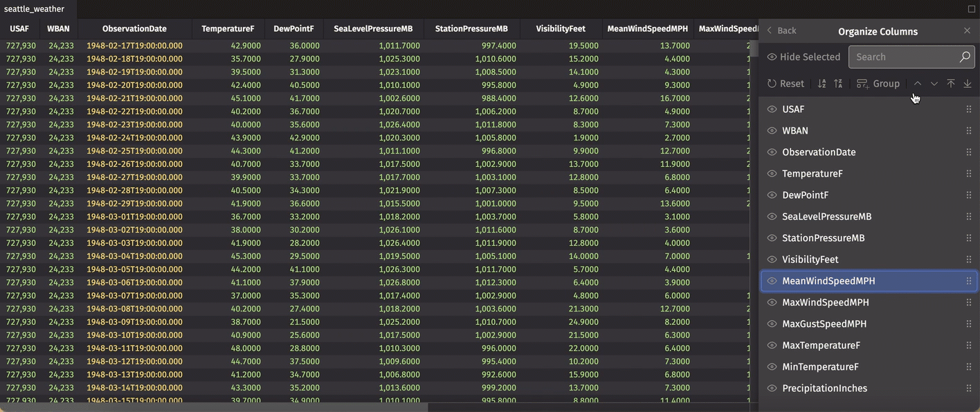This screenshot has height=412, width=980.
Task: Click the column Search field
Action: [x=904, y=57]
